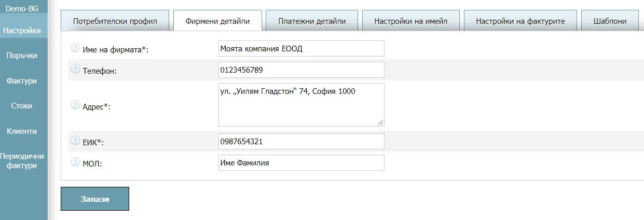Viewport: 644px width, 220px height.
Task: Open the Потребителски профил tab
Action: pos(115,21)
